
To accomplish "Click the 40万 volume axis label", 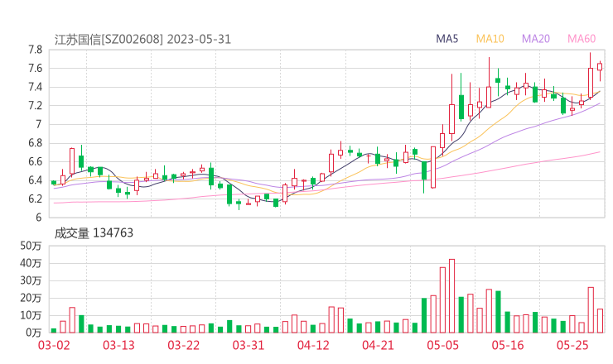I will click(31, 263).
